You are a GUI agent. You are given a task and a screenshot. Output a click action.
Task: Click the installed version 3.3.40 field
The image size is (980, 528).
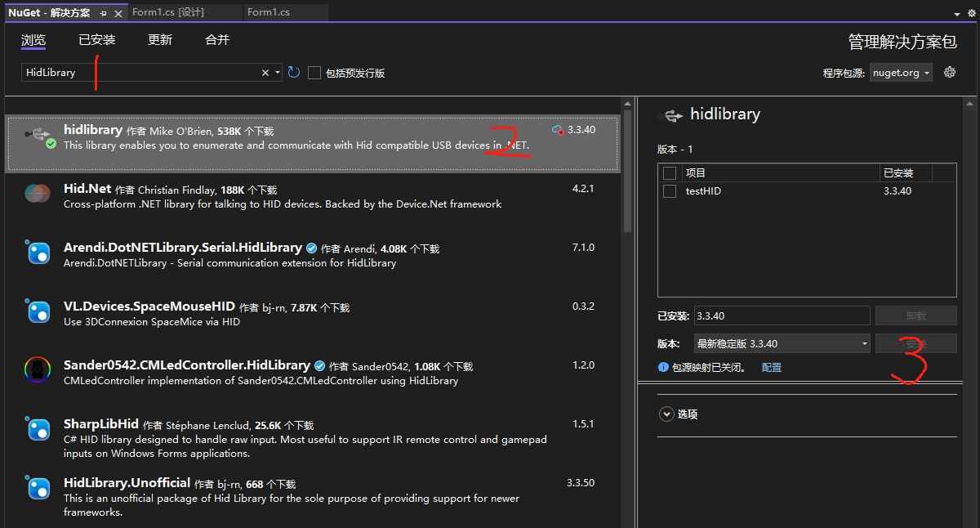click(782, 316)
